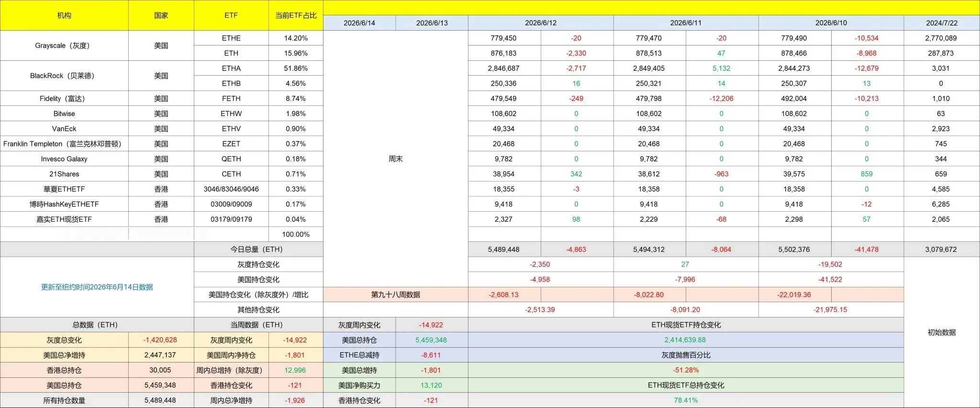The image size is (980, 408).
Task: Click the Invesco Galaxy cell
Action: point(64,159)
